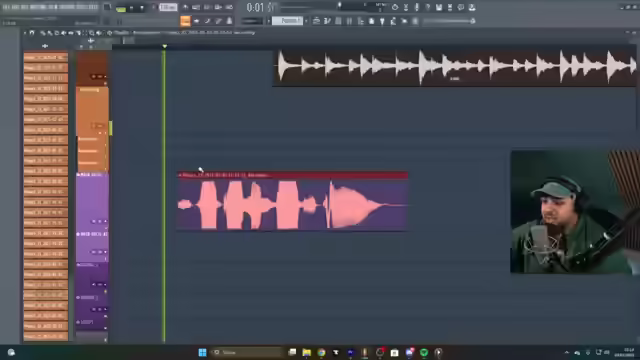Select the orange Draw tool in toolbar
The height and width of the screenshot is (360, 640).
point(185,21)
